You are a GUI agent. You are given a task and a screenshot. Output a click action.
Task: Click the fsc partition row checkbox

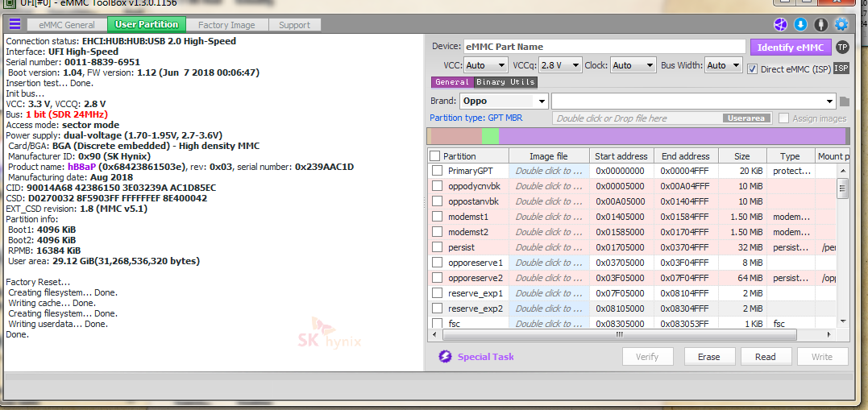pyautogui.click(x=438, y=323)
